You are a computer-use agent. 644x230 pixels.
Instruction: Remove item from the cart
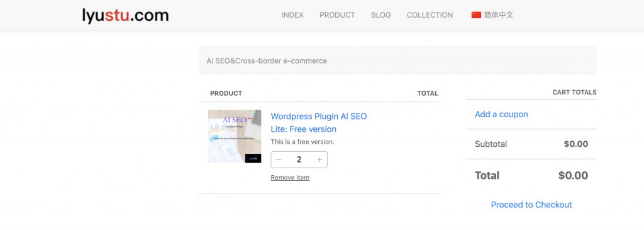[290, 177]
